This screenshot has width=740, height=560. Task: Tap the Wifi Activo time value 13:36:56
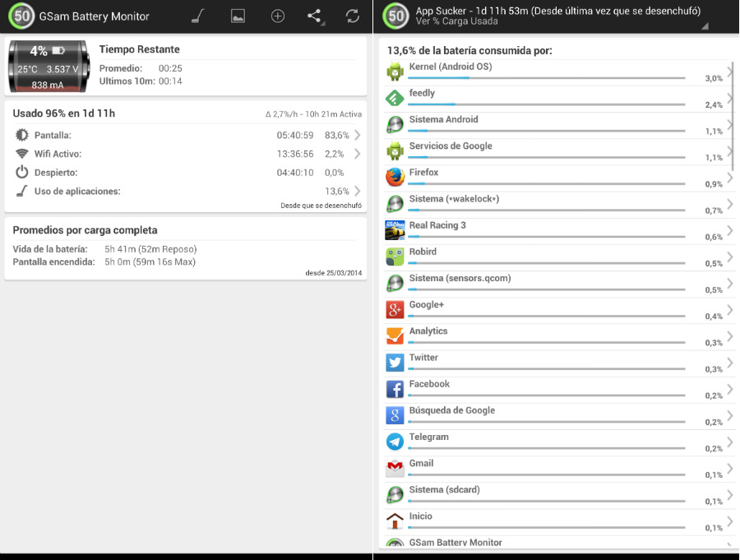click(x=295, y=154)
